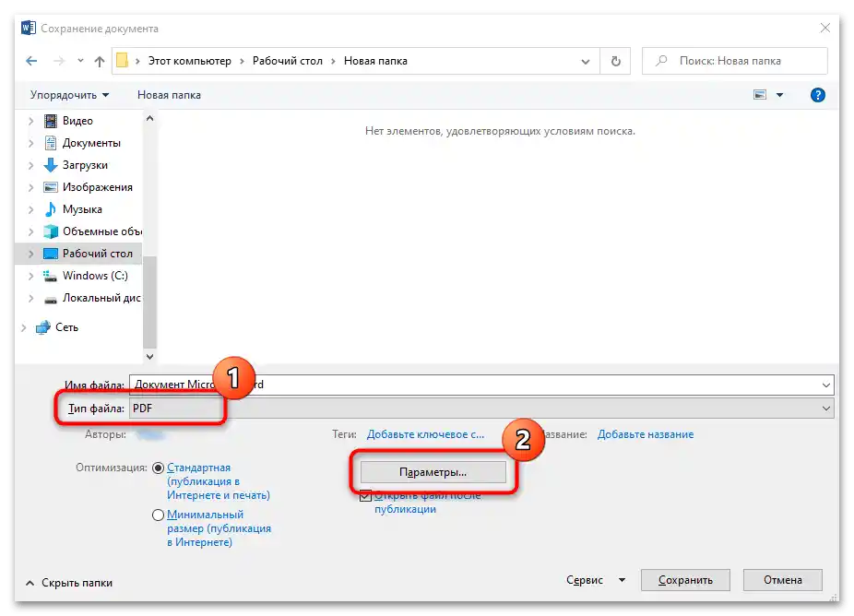Open Загрузки folder in sidebar
The image size is (854, 616).
point(85,164)
